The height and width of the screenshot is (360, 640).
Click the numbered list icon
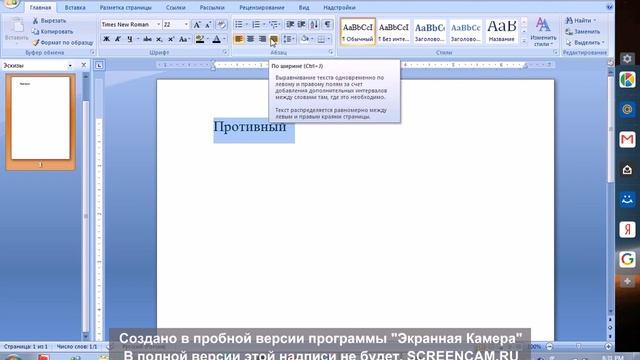click(x=256, y=25)
